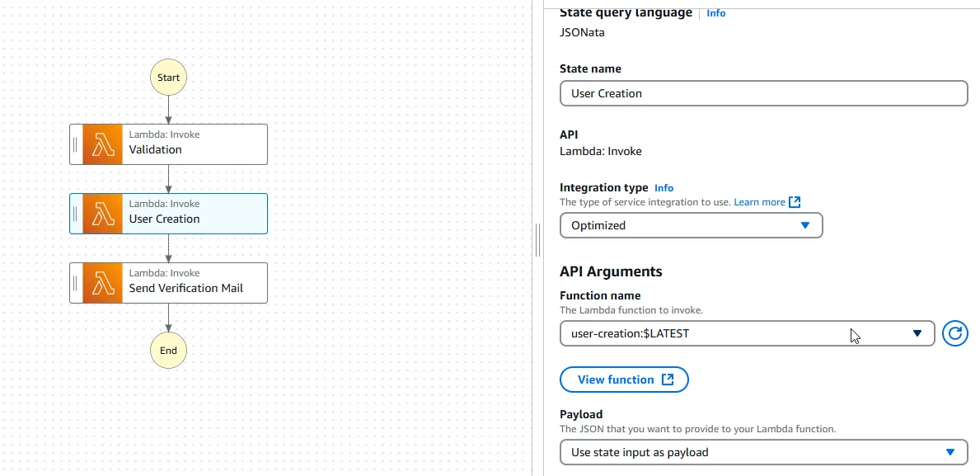Grab the drag handle on Validation state
Viewport: 980px width, 476px height.
[x=76, y=144]
